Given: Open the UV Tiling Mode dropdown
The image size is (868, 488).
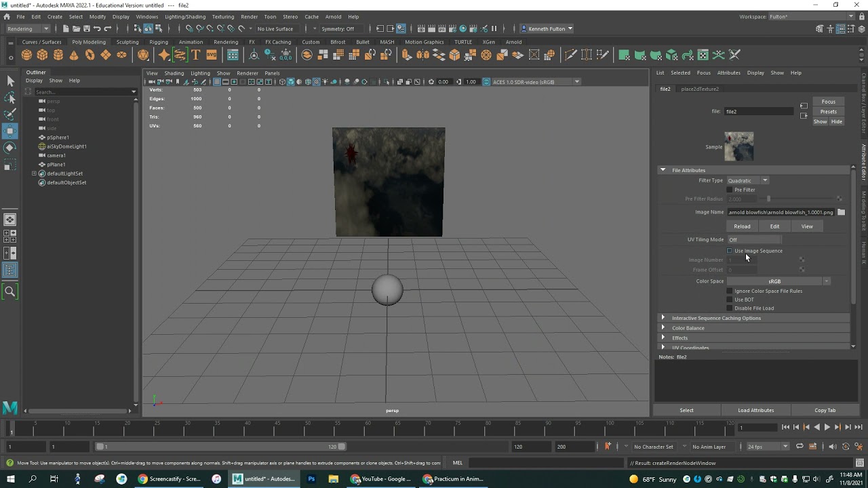Looking at the screenshot, I should pyautogui.click(x=754, y=239).
